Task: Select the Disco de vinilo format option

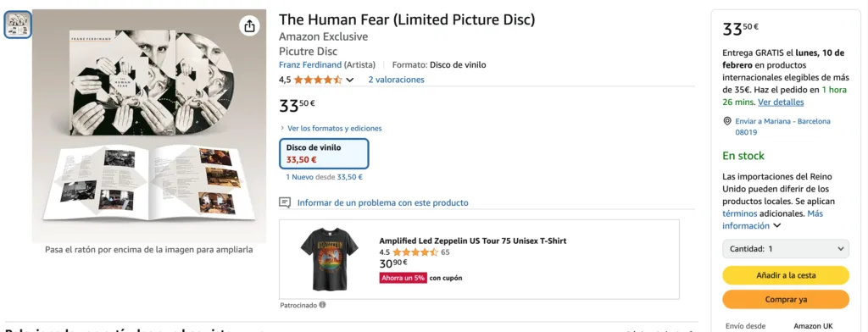Action: (x=325, y=153)
